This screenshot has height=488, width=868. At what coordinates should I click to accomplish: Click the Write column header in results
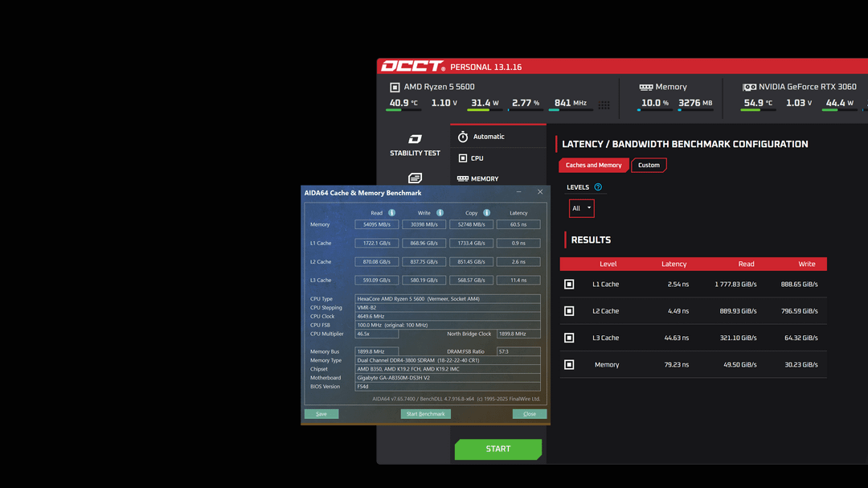coord(807,265)
